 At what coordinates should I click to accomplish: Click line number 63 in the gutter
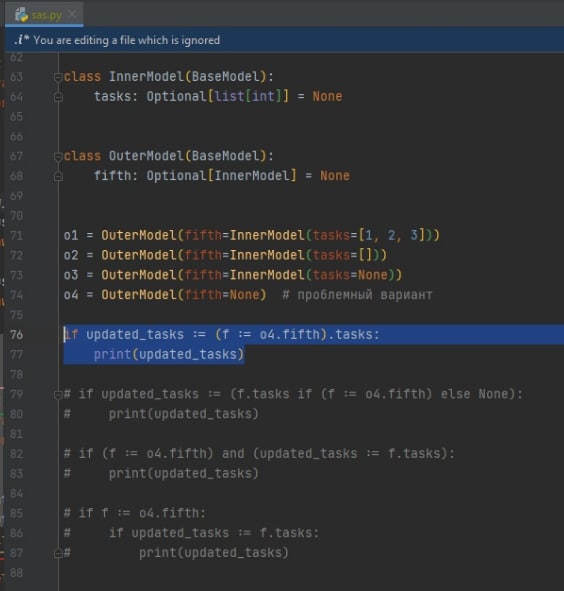point(16,77)
